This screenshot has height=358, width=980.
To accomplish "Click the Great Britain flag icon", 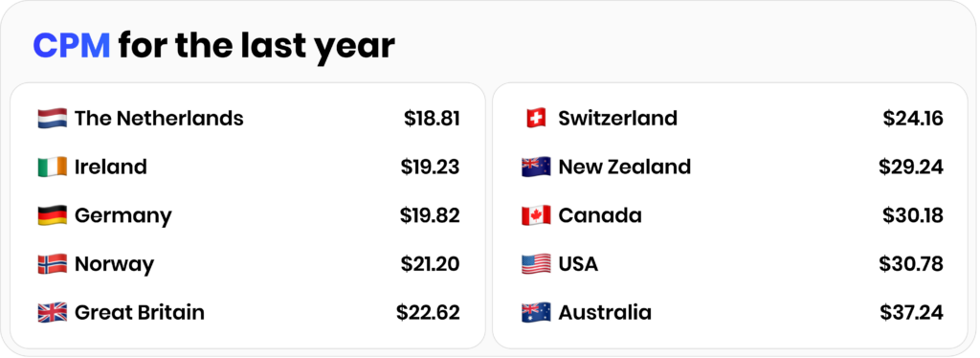I will (x=52, y=312).
